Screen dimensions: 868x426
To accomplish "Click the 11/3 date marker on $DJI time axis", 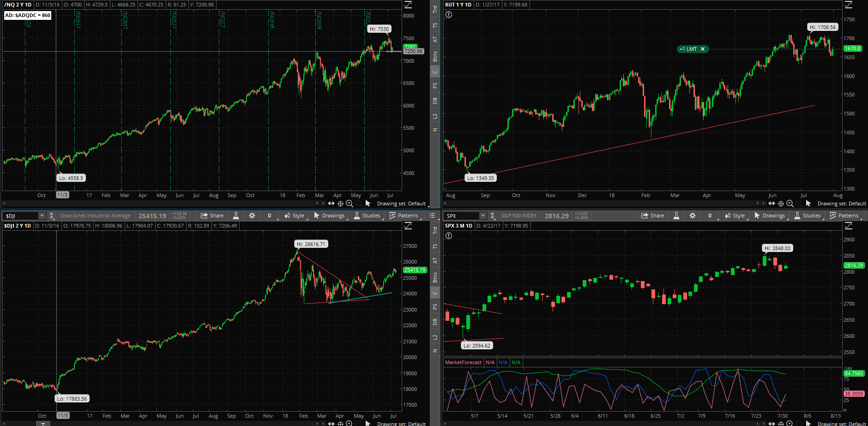I will pos(62,416).
